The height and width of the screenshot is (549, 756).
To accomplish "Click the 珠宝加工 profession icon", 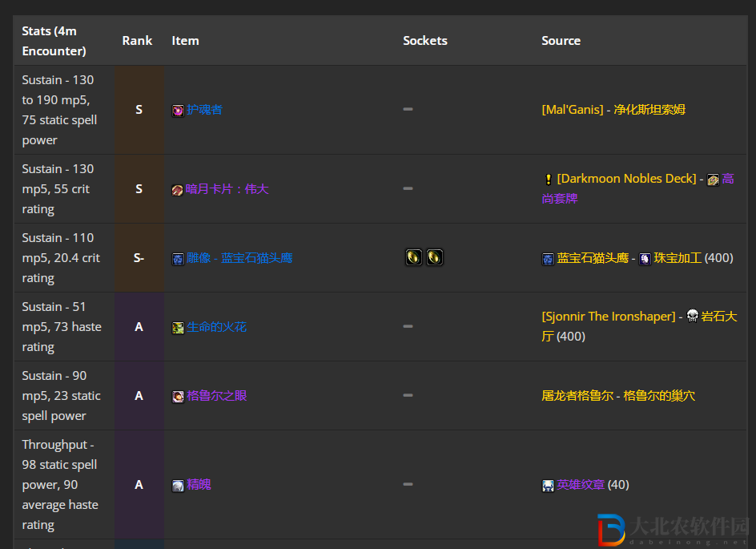I will coord(645,259).
